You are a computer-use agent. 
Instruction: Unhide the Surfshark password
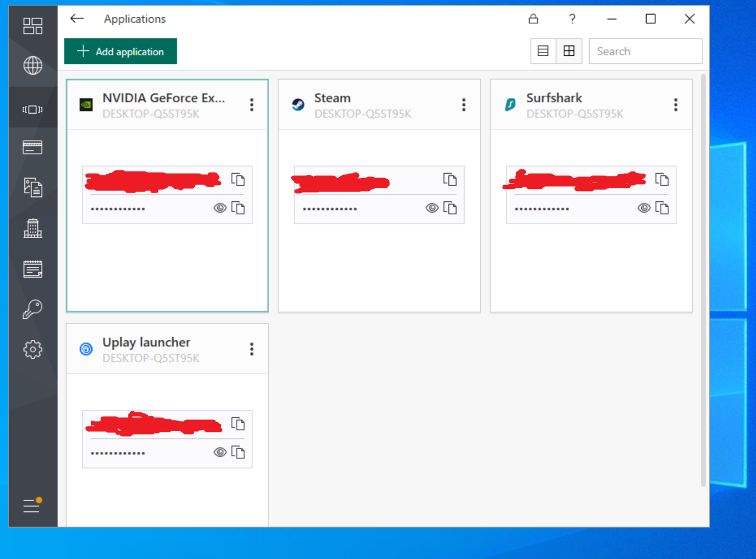click(644, 208)
